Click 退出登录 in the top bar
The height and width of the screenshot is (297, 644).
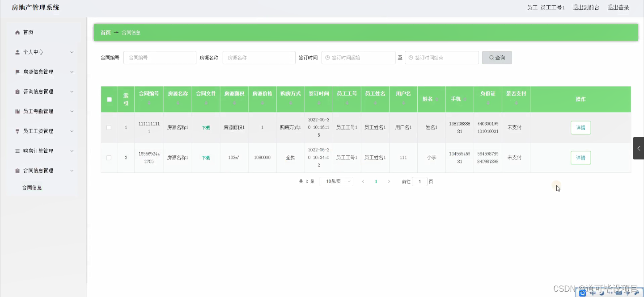(618, 7)
